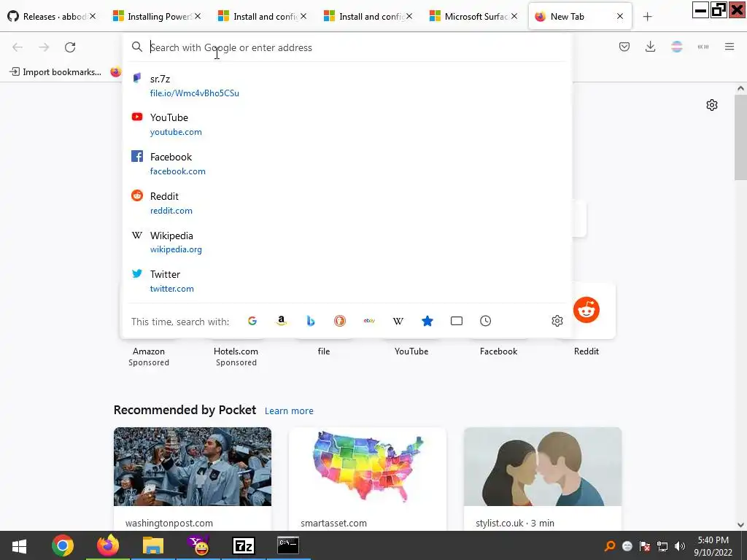
Task: Search in open Tabs only
Action: [457, 321]
